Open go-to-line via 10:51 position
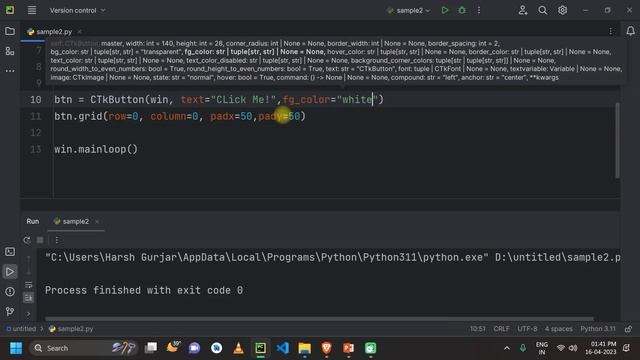The height and width of the screenshot is (360, 640). 478,329
